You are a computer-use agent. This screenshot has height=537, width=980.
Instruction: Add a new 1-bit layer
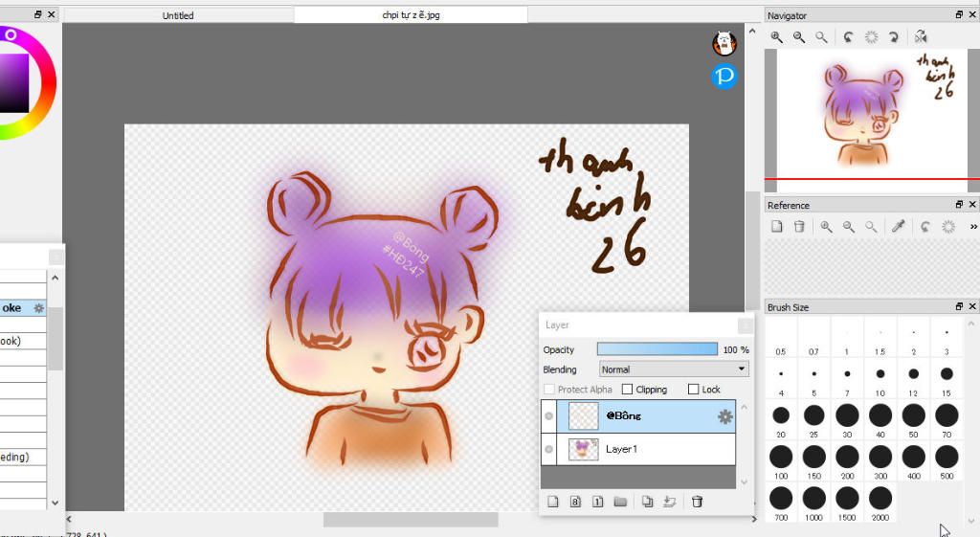[x=597, y=502]
